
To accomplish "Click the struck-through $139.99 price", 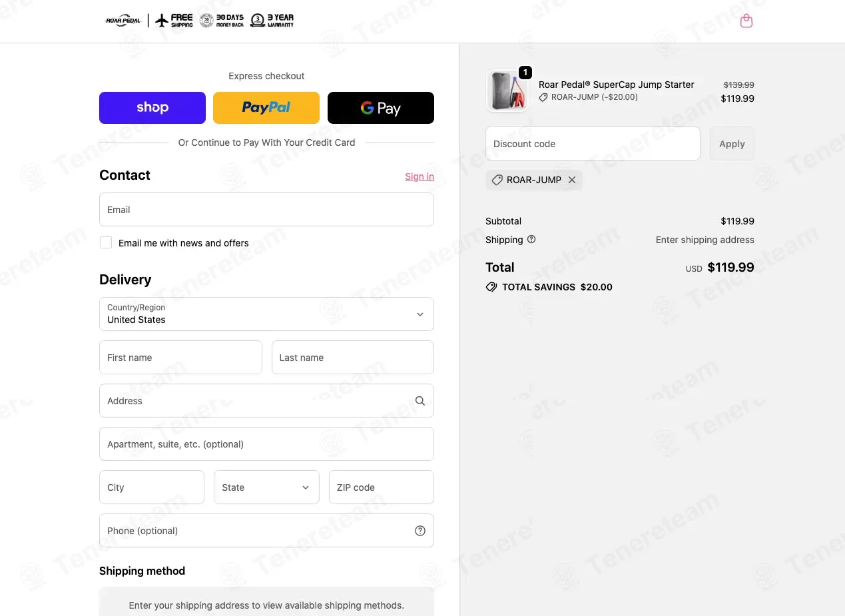I will coord(739,85).
